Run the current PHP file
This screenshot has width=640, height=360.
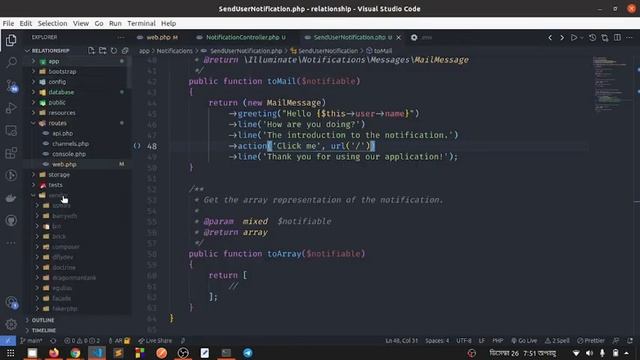[x=573, y=38]
